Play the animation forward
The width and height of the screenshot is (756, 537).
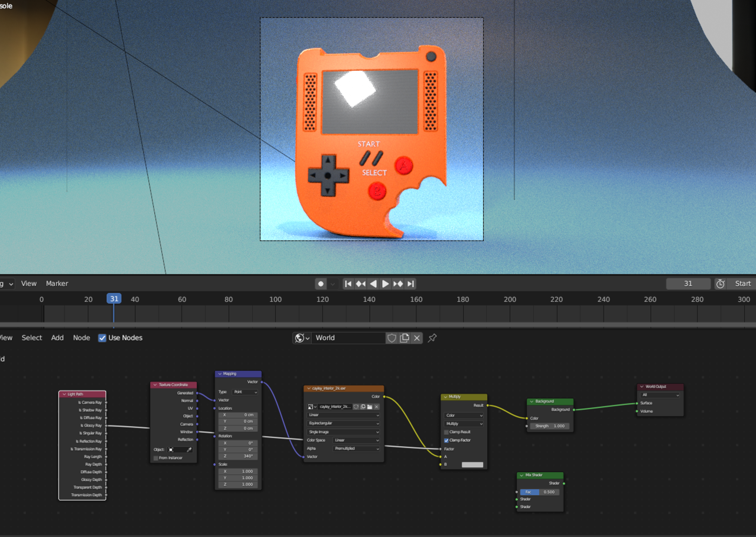click(x=385, y=284)
